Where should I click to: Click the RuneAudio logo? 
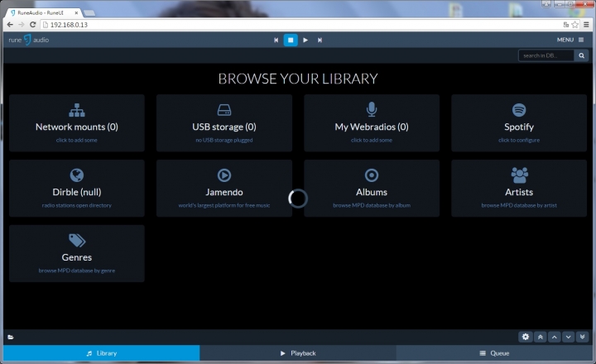click(x=28, y=40)
